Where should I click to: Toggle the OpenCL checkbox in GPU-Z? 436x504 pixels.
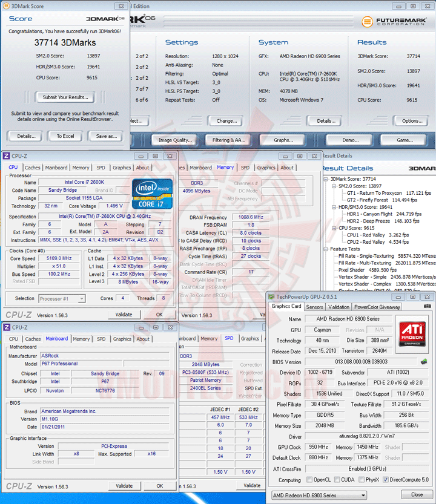tap(309, 480)
